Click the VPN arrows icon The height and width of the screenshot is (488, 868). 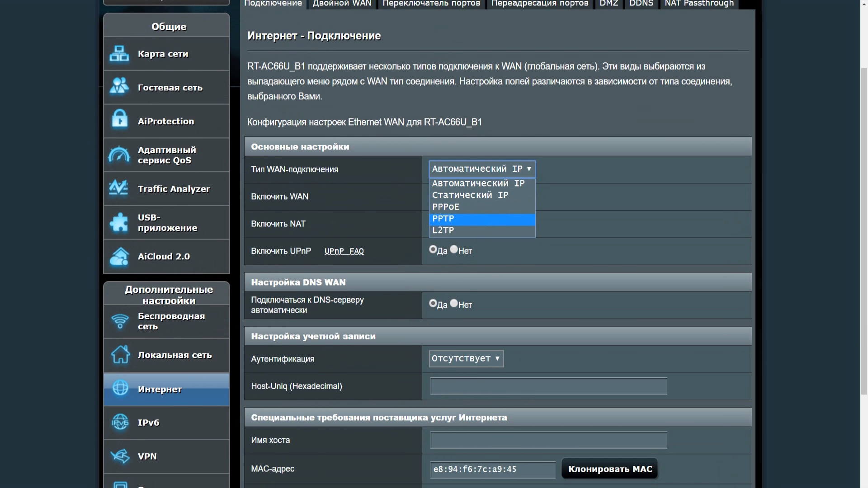[x=120, y=456]
